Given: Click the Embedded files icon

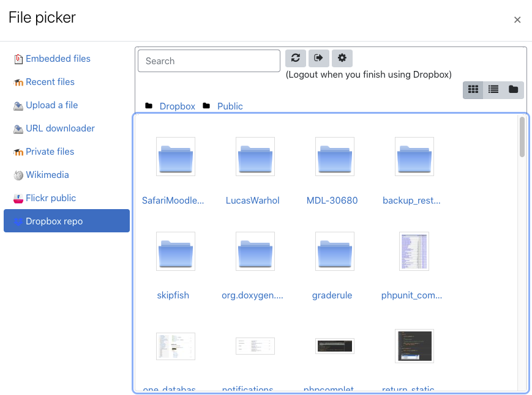Looking at the screenshot, I should tap(18, 59).
